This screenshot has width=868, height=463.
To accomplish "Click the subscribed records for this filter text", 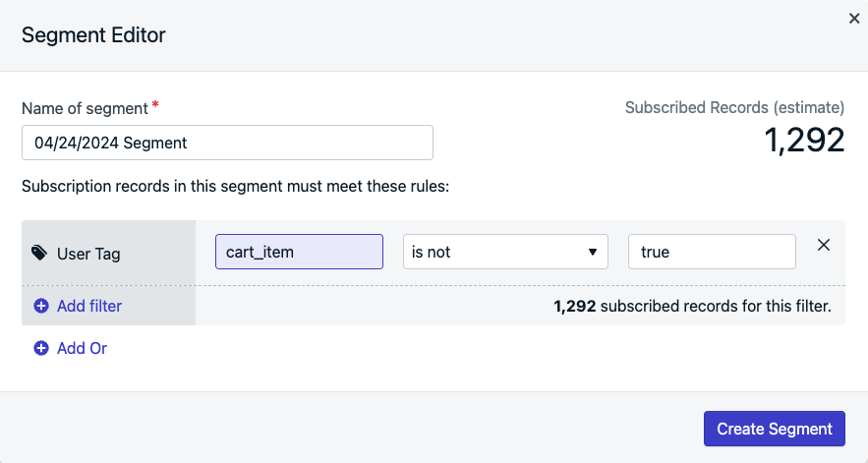I will 692,306.
